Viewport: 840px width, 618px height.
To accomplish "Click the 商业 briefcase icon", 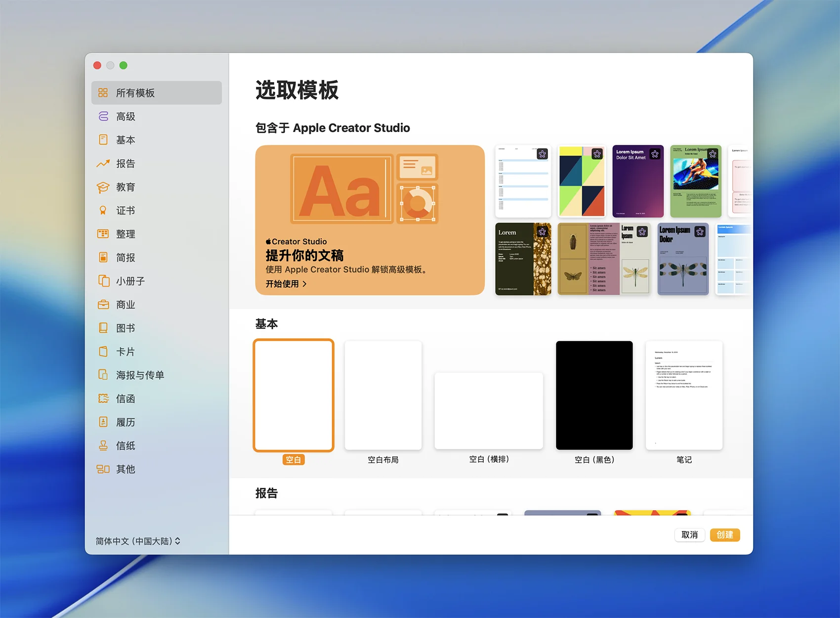I will (103, 305).
